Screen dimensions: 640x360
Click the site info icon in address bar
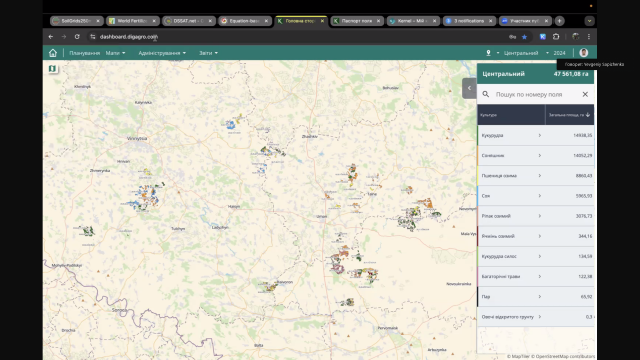point(93,37)
